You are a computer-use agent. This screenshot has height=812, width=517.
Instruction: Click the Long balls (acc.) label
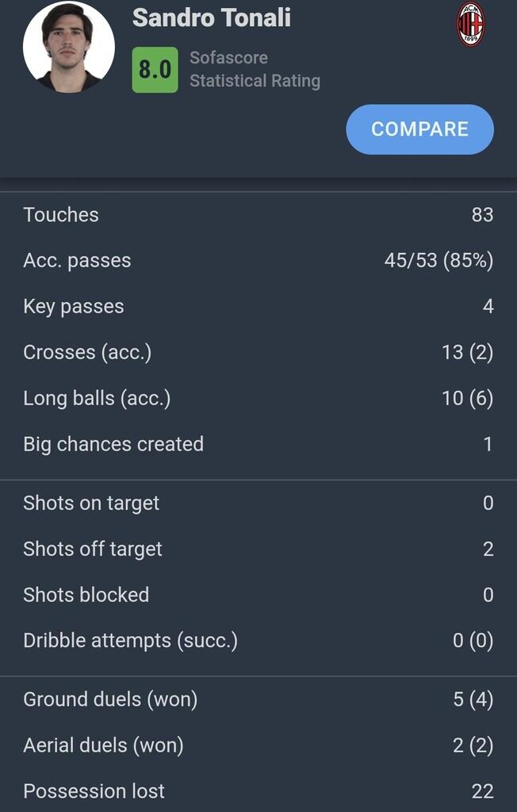click(x=97, y=398)
